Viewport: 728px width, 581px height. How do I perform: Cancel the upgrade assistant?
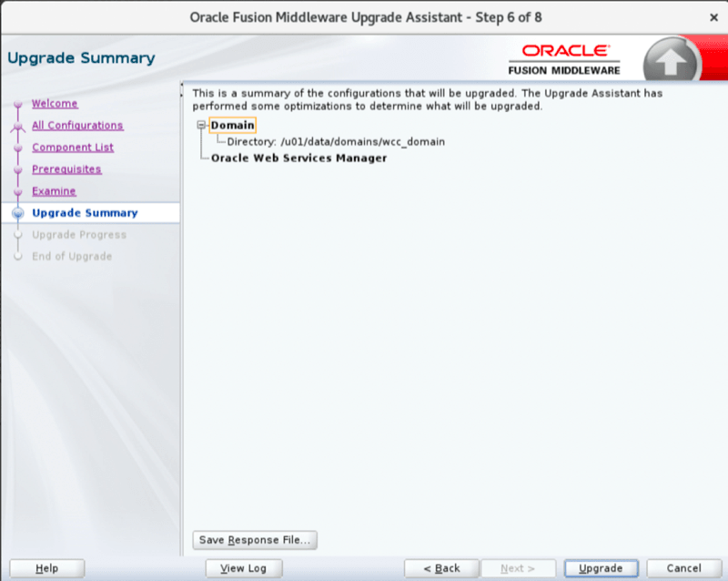684,568
